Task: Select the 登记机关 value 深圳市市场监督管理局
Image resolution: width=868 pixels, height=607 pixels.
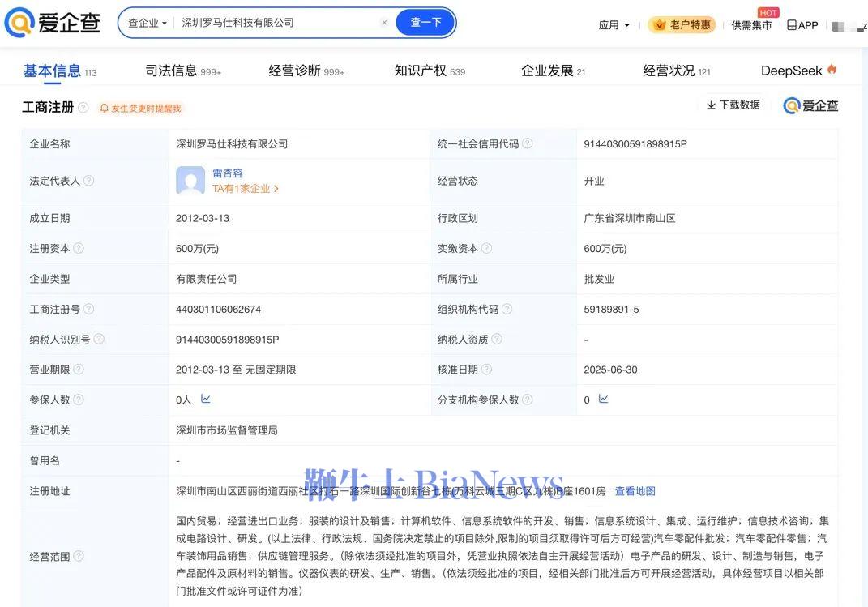Action: [x=227, y=430]
